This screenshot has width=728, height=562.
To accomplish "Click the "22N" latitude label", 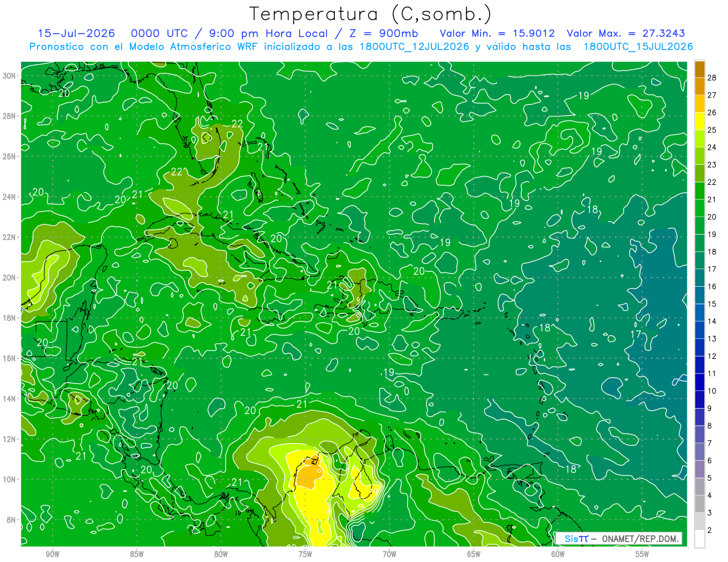I will coord(10,237).
